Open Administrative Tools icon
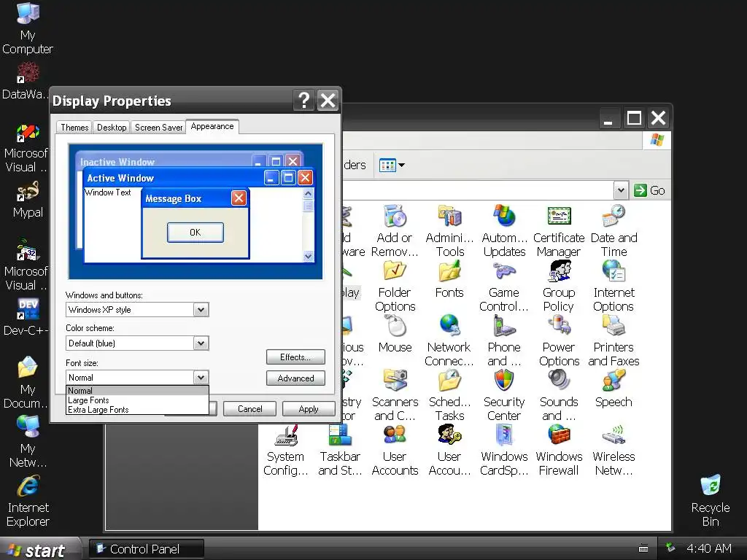This screenshot has height=560, width=747. tap(449, 231)
